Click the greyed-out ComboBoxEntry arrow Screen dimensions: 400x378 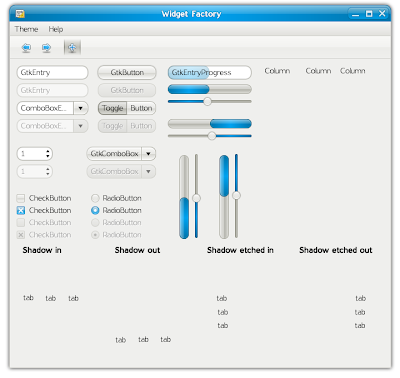click(x=81, y=126)
